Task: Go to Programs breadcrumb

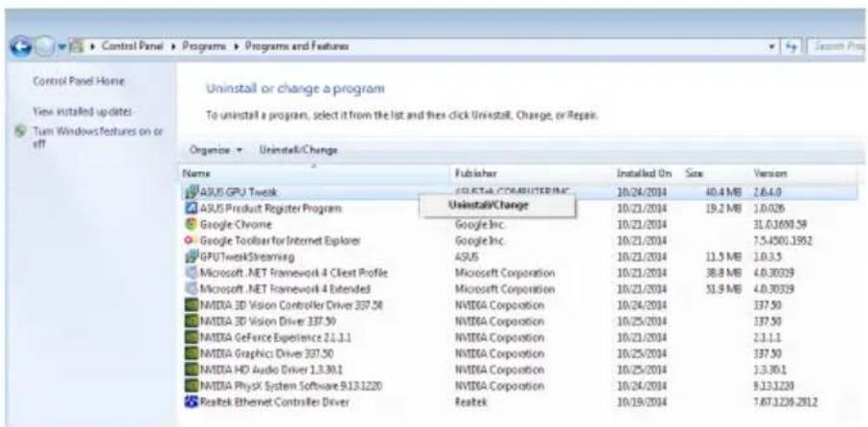Action: pos(204,47)
